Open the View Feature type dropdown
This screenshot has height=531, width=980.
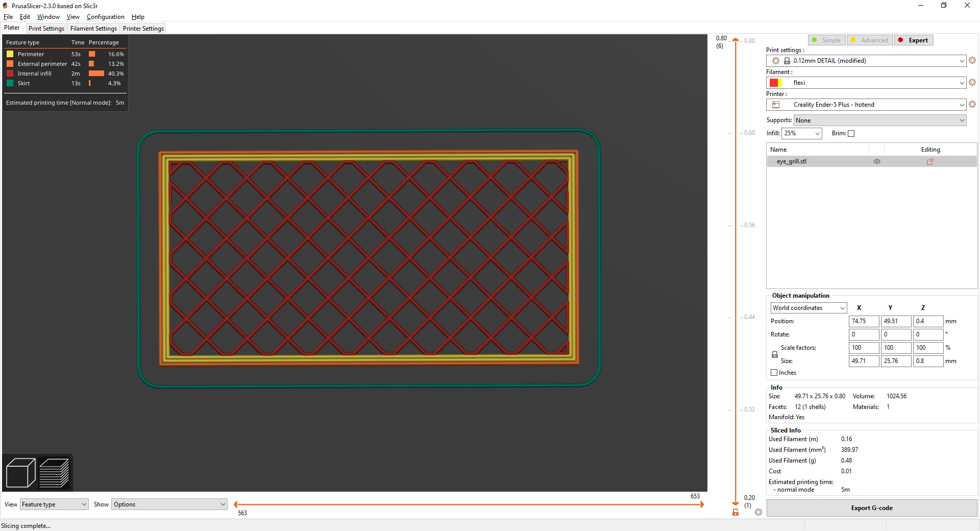[x=54, y=504]
